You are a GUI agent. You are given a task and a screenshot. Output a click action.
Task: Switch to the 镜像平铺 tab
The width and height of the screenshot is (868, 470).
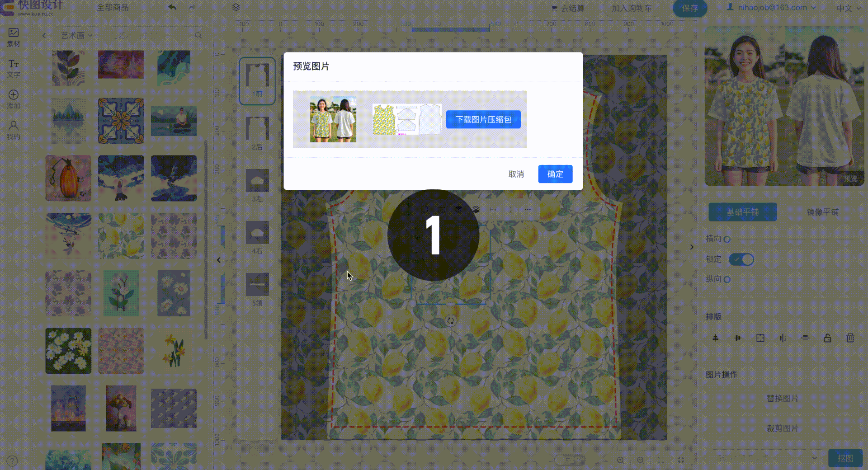(x=823, y=212)
